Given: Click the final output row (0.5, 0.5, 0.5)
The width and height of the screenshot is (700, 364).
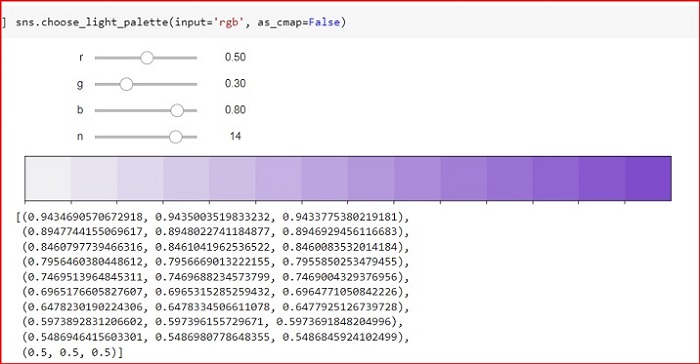Looking at the screenshot, I should click(x=72, y=352).
